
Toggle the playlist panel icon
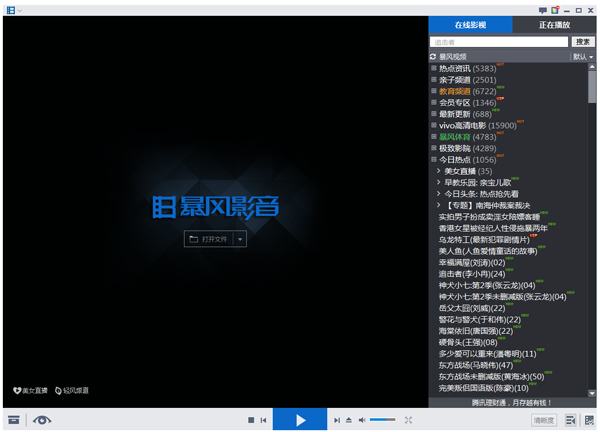[x=570, y=420]
